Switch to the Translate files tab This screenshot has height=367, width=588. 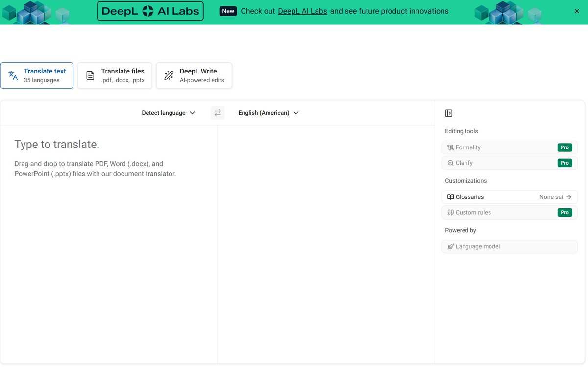click(x=115, y=75)
